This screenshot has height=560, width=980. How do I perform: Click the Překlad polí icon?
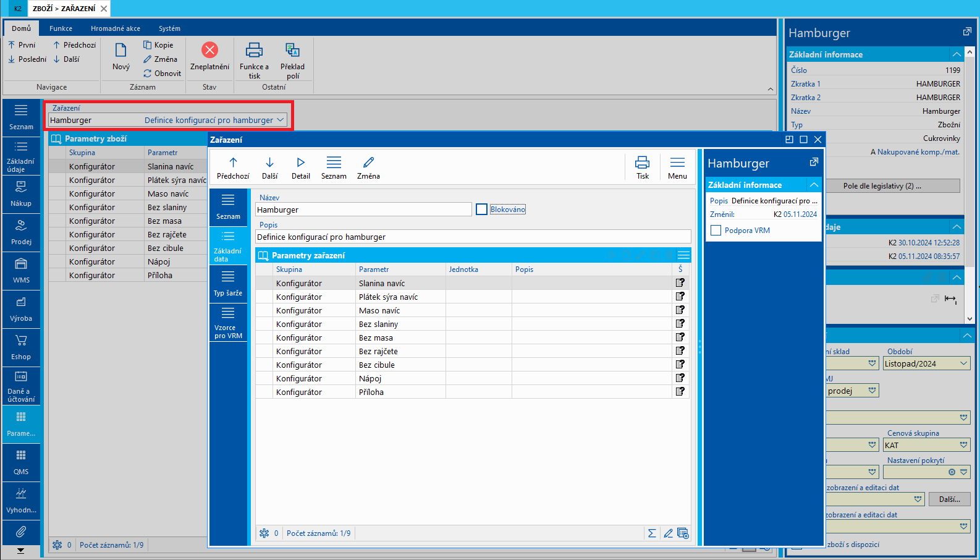[x=292, y=51]
